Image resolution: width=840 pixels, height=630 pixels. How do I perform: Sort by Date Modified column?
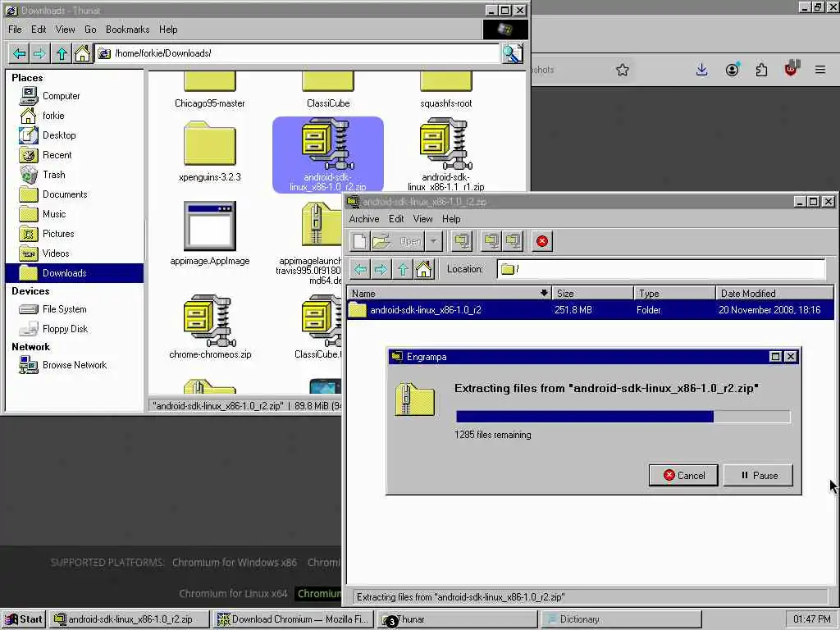coord(774,294)
